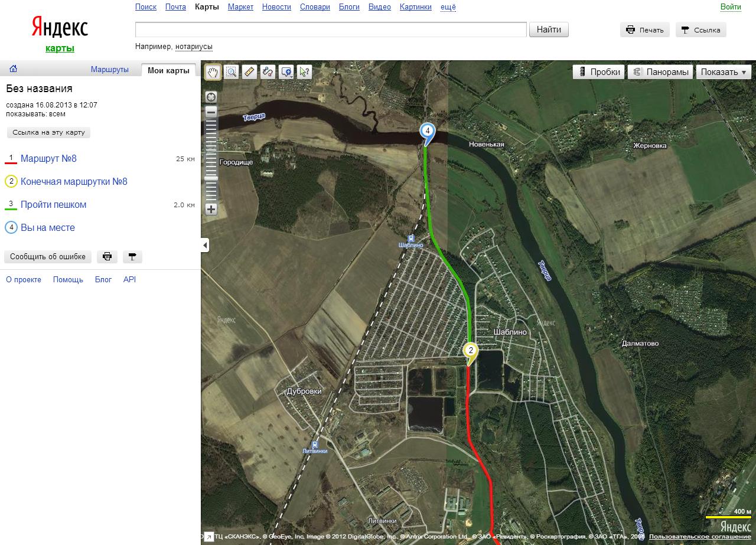Expand the ещё more services link

[x=448, y=7]
